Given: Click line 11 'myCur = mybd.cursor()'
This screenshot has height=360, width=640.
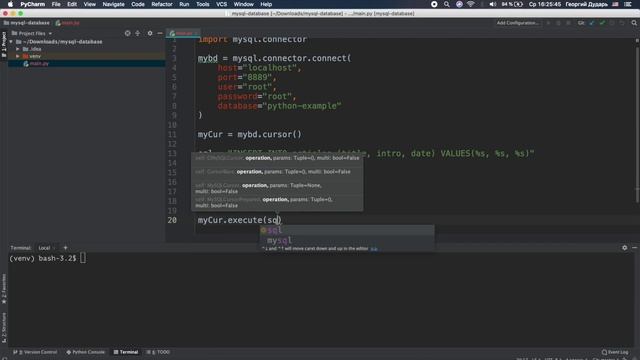Looking at the screenshot, I should click(x=249, y=134).
